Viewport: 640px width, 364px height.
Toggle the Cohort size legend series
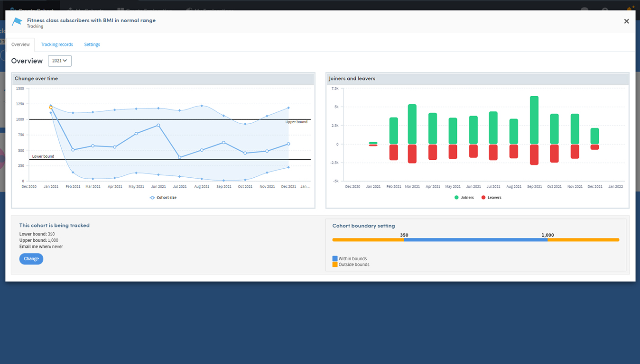point(163,198)
